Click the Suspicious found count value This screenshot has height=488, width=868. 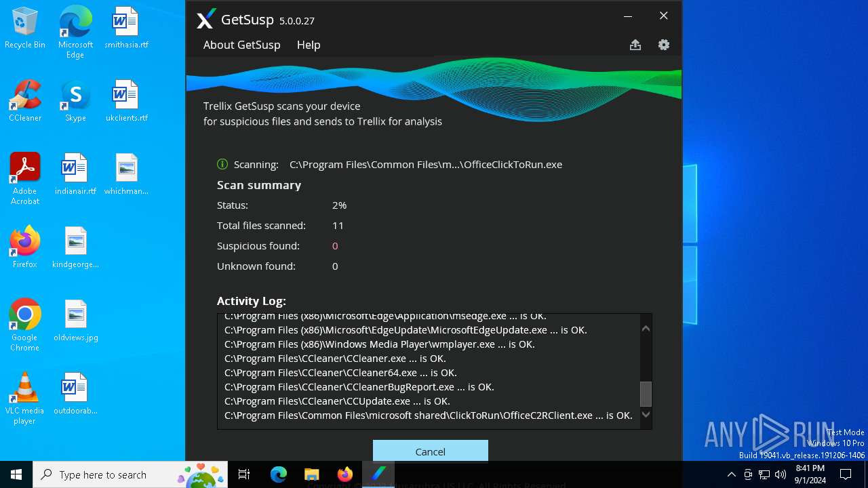(335, 245)
